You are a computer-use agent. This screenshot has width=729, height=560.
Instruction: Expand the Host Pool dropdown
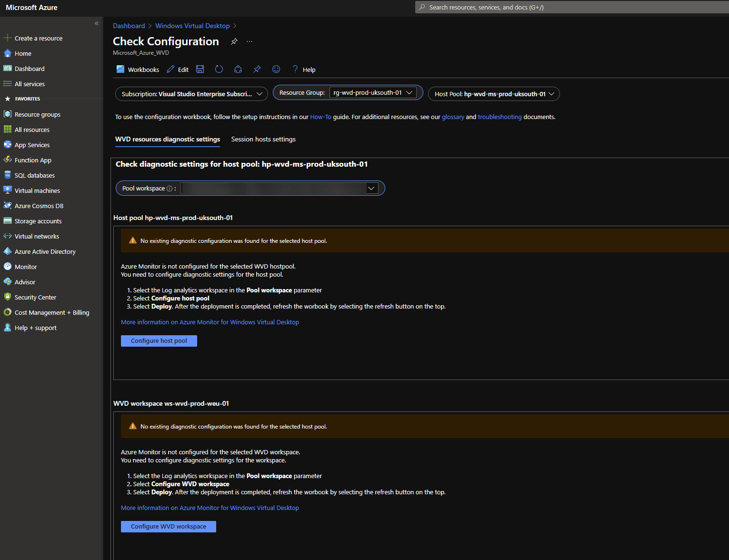(x=494, y=94)
